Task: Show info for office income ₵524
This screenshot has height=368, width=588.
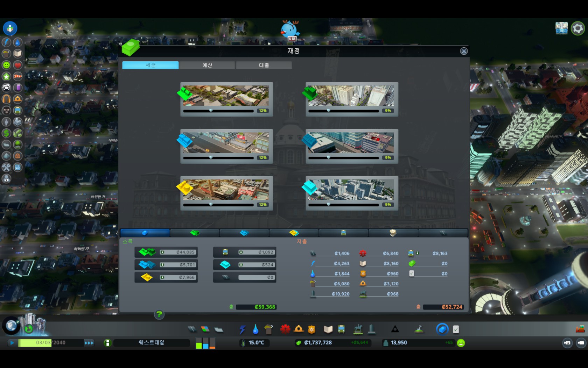Action: pyautogui.click(x=241, y=265)
